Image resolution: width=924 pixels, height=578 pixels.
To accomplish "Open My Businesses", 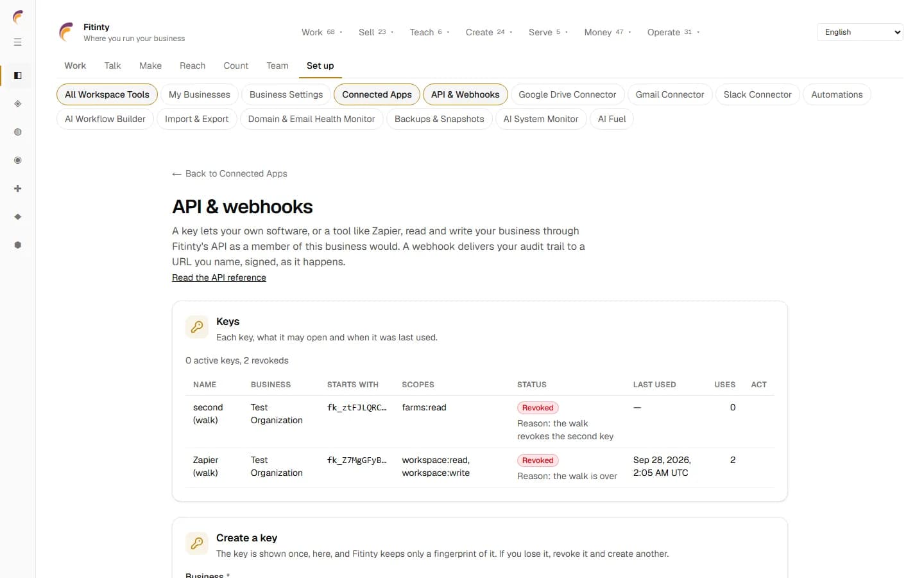I will click(200, 94).
